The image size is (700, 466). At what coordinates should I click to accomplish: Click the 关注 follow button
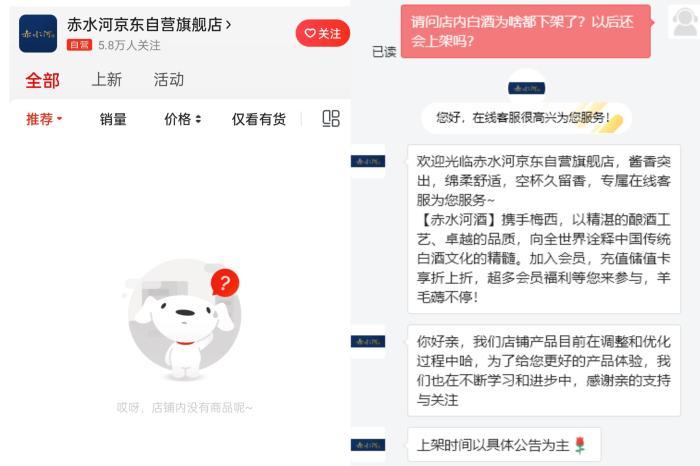(322, 33)
